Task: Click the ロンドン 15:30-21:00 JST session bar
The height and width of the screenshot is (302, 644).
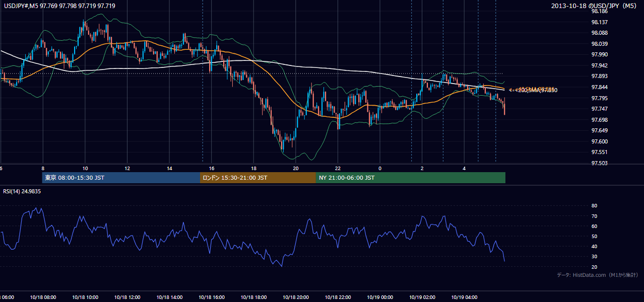Action: pos(257,178)
